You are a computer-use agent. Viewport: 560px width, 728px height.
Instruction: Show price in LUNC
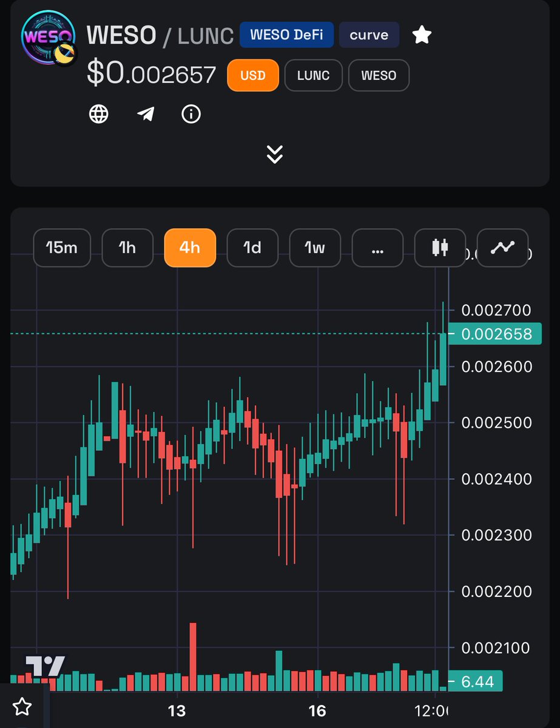click(x=314, y=76)
